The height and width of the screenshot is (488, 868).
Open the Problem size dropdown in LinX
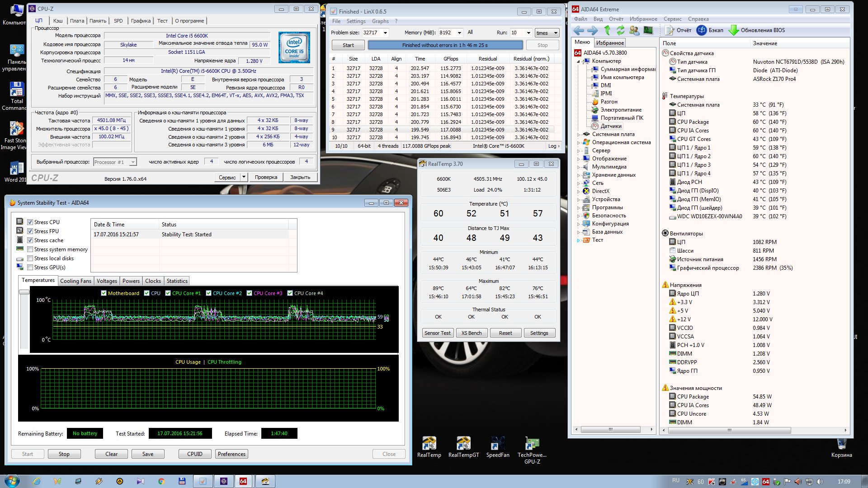pyautogui.click(x=385, y=33)
